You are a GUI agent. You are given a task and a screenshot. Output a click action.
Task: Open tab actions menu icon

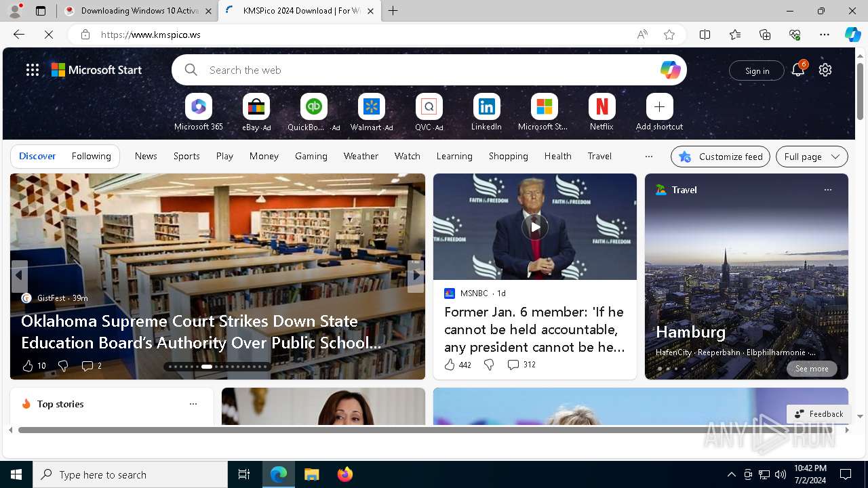[41, 11]
